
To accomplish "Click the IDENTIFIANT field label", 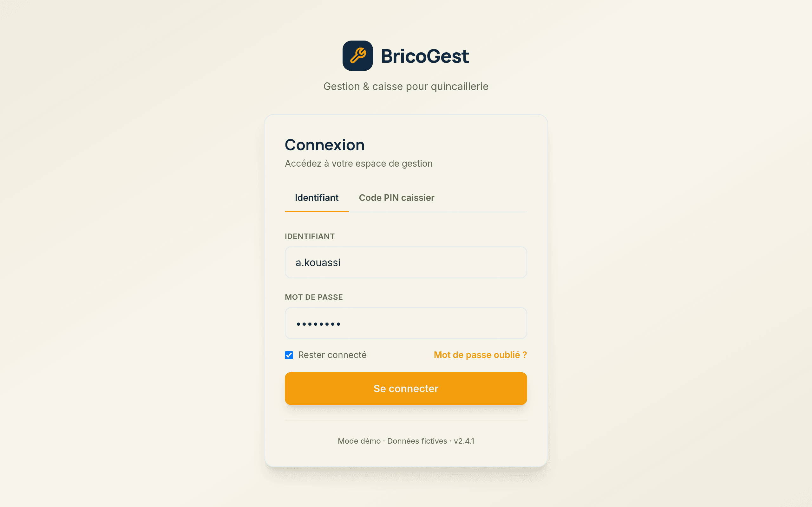I will pos(309,236).
